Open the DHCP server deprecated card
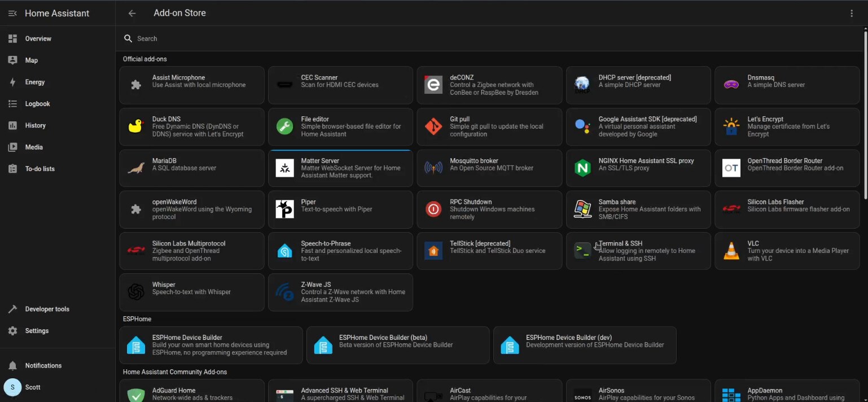Viewport: 868px width, 402px height. tap(638, 85)
